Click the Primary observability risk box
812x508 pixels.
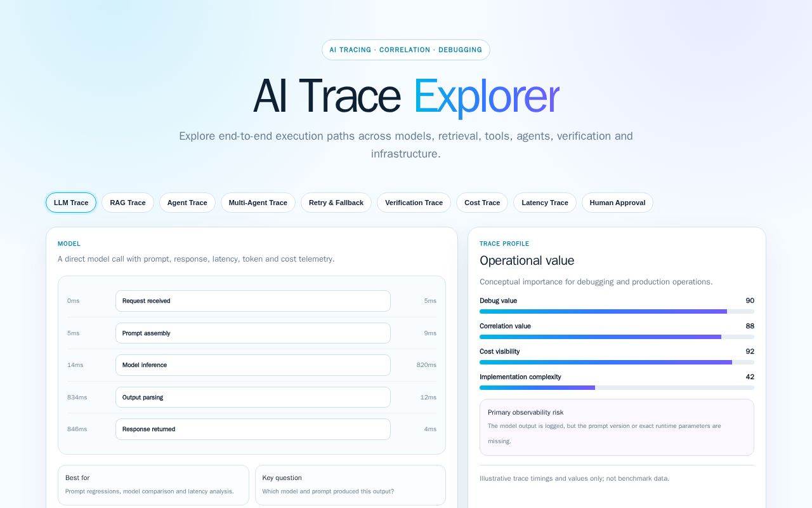pyautogui.click(x=617, y=427)
